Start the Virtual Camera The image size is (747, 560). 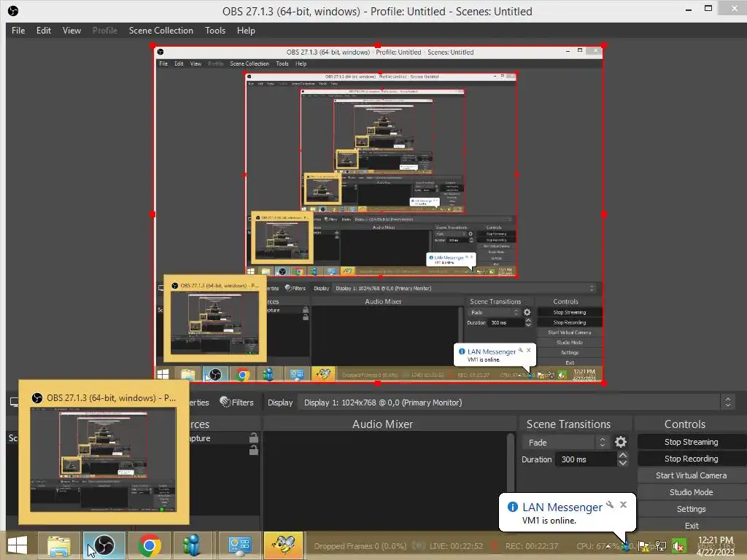(691, 475)
